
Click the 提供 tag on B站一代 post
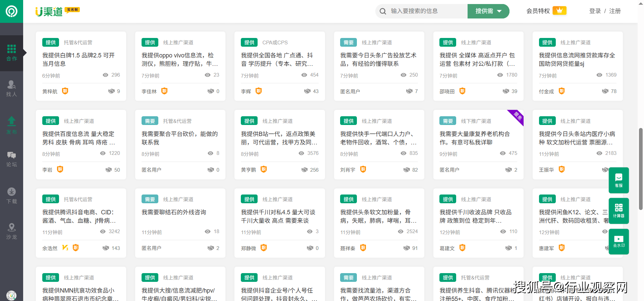[249, 121]
